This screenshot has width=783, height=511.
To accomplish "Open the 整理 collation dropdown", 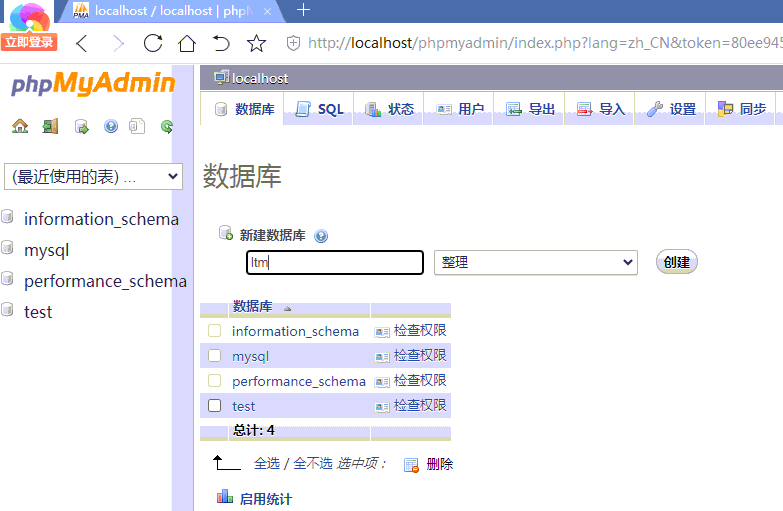I will coord(536,263).
